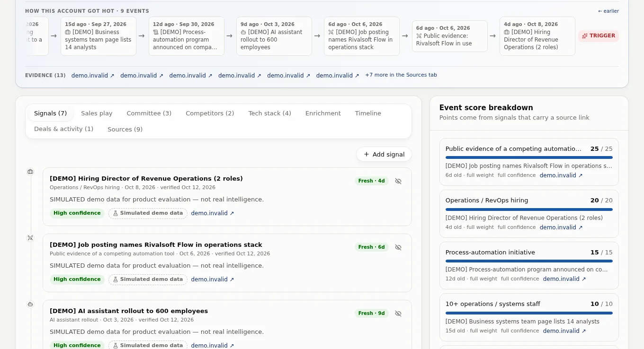This screenshot has width=644, height=349.
Task: Open the Committee (3) tab
Action: click(x=149, y=113)
